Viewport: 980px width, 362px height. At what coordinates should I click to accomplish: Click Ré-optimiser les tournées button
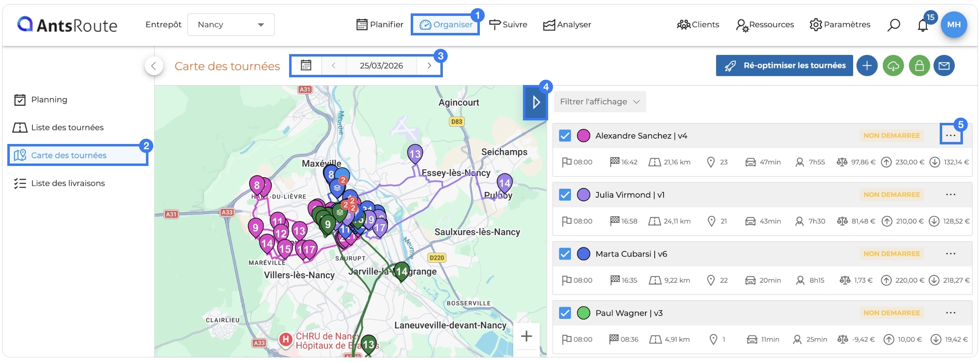[x=784, y=65]
